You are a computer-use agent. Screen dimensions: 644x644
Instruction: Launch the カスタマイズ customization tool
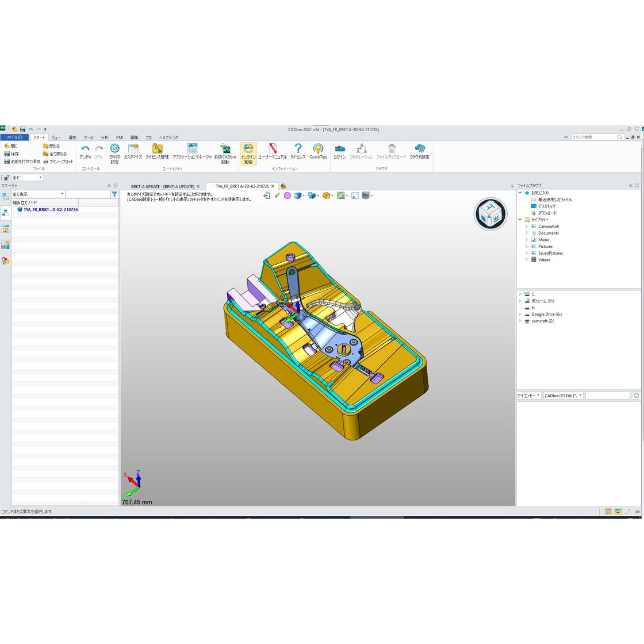133,151
